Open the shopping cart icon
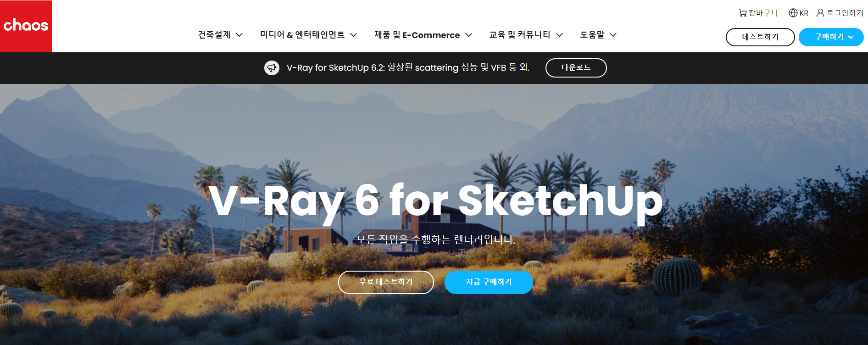 [x=742, y=13]
